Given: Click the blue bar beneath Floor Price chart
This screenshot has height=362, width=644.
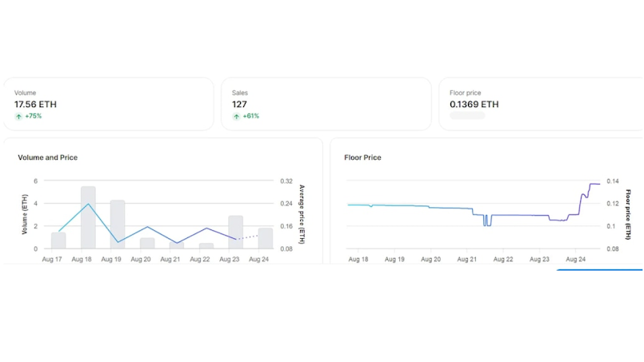Looking at the screenshot, I should tap(600, 269).
